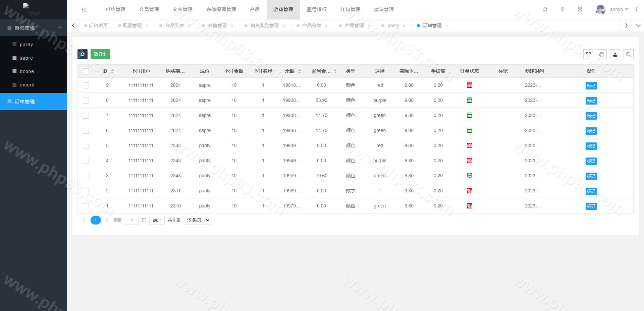Sort the table by ID column

tap(112, 71)
